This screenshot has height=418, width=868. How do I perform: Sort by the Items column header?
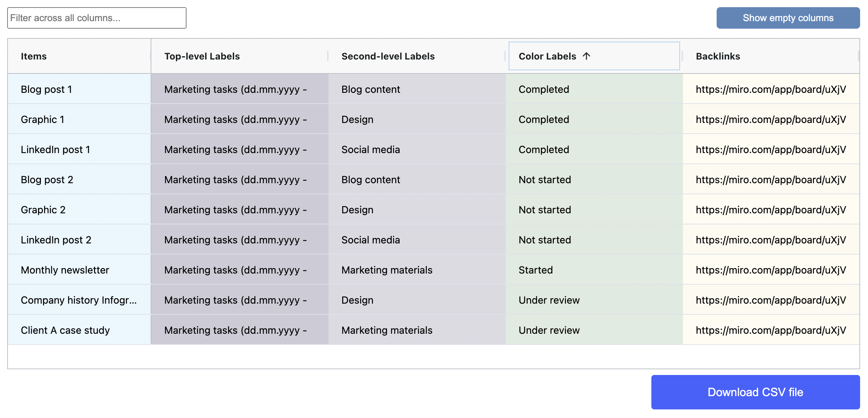point(34,56)
